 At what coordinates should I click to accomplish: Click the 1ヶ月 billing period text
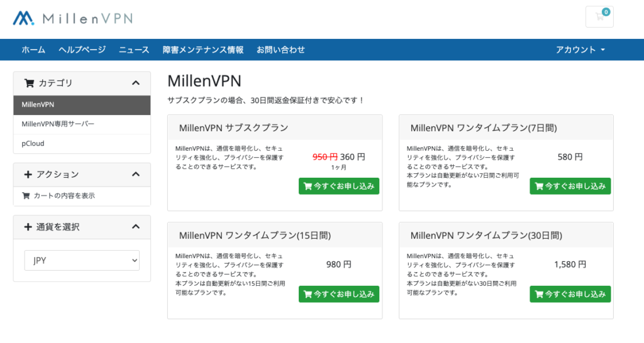[x=339, y=167]
